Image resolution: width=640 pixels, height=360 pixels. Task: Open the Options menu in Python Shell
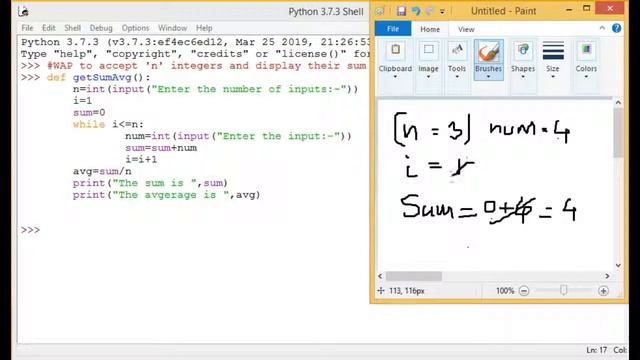[135, 28]
